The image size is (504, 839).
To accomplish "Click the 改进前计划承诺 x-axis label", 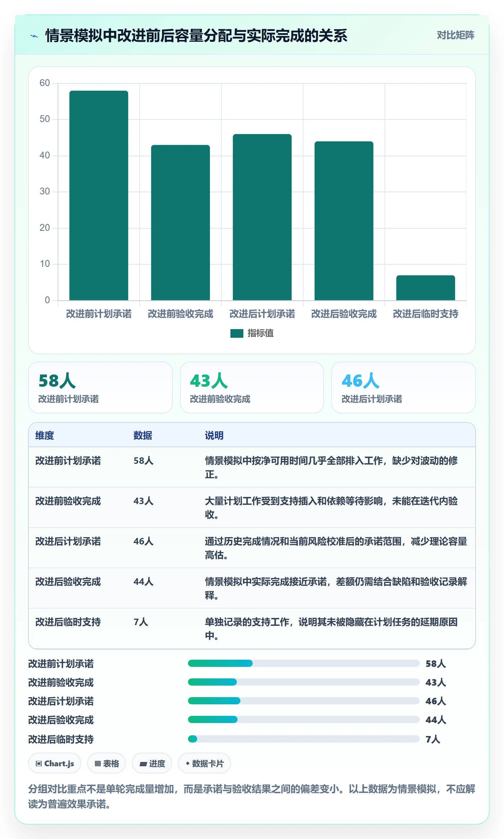I will click(99, 314).
